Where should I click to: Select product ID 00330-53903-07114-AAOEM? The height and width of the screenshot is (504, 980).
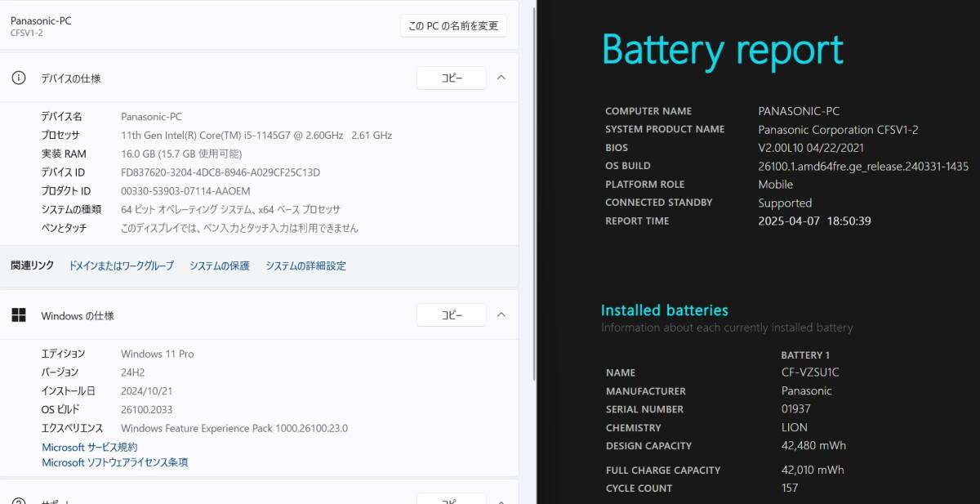click(x=185, y=191)
